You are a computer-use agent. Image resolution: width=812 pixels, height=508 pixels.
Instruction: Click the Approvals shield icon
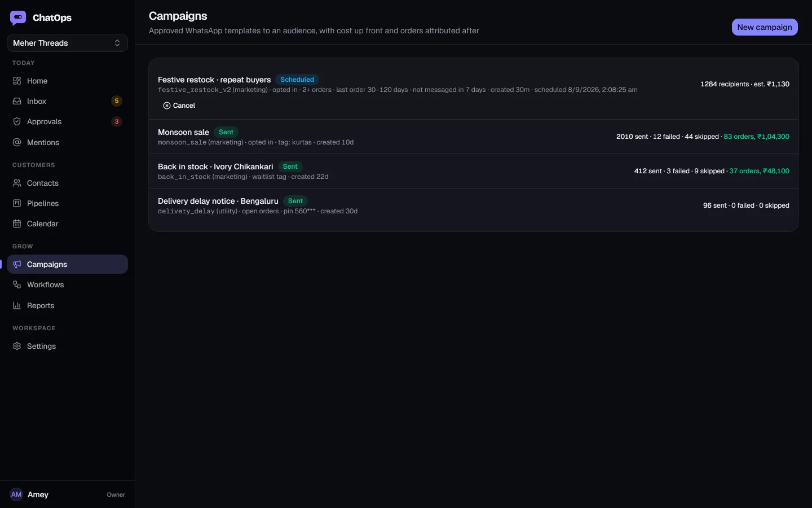click(17, 121)
